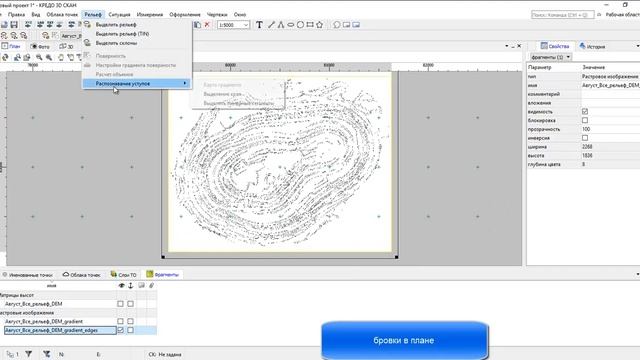The width and height of the screenshot is (640, 360).
Task: Open the Чертежи menu
Action: 217,14
